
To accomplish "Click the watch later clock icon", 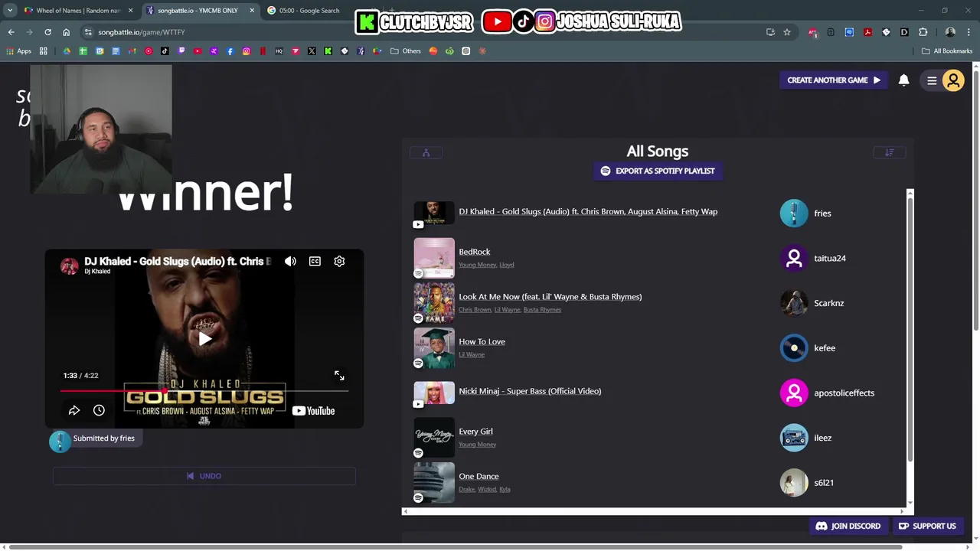I will pyautogui.click(x=99, y=411).
